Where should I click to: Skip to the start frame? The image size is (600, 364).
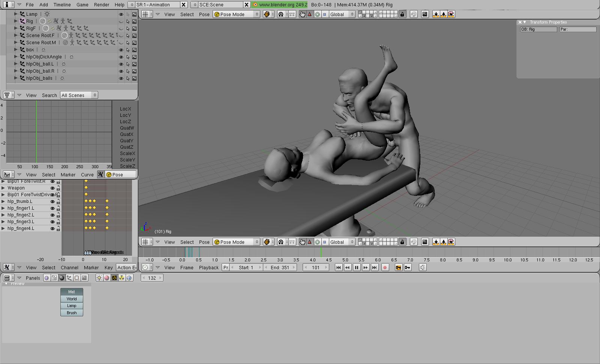click(x=338, y=267)
